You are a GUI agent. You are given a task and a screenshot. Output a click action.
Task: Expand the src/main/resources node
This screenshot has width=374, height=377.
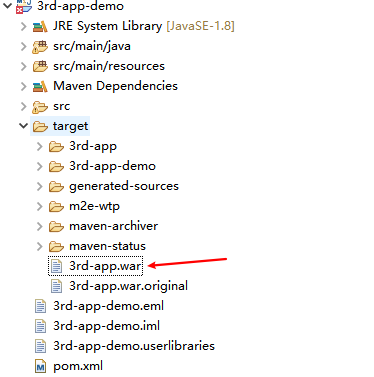[x=23, y=66]
